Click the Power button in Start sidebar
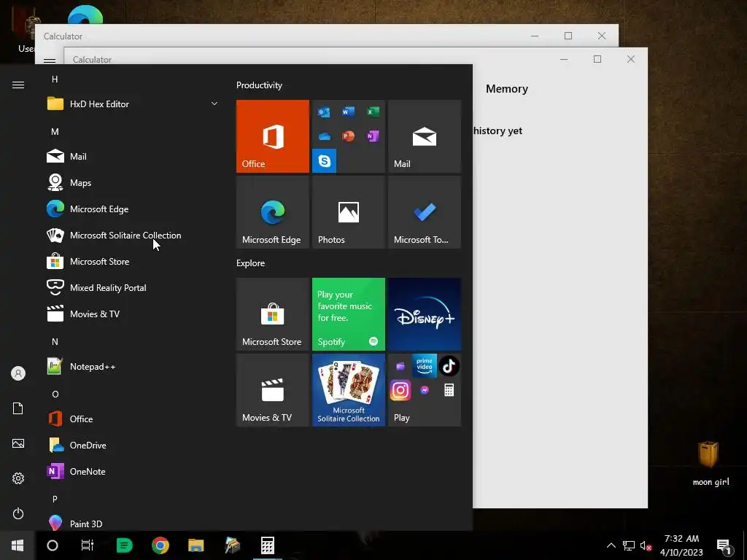 pos(18,513)
